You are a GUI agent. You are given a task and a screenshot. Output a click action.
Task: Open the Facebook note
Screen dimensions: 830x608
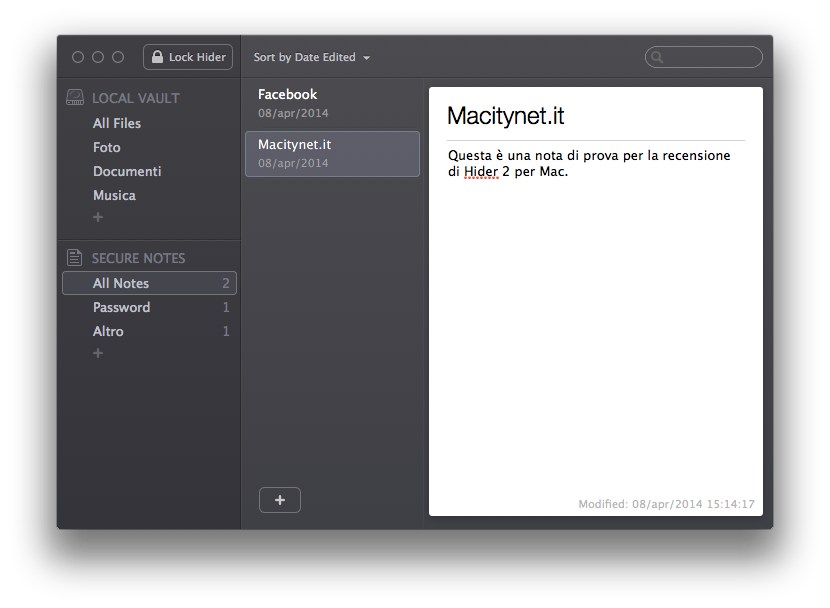[332, 104]
